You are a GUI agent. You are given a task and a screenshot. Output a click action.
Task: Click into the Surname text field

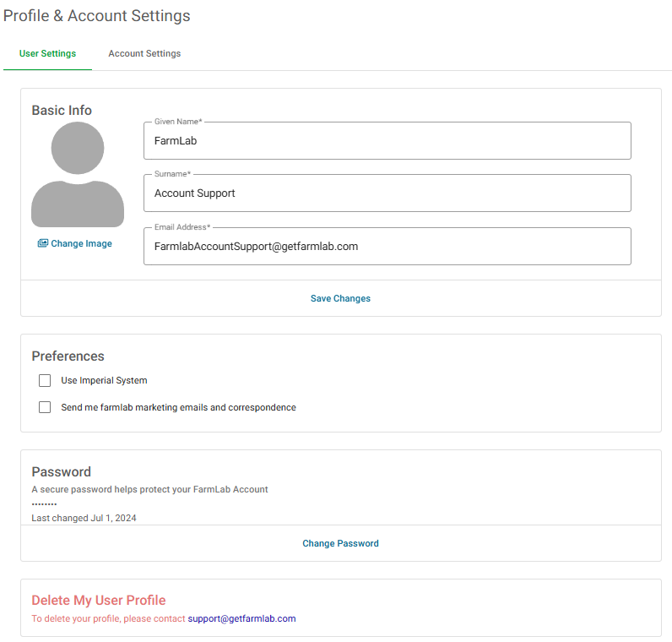pos(387,193)
